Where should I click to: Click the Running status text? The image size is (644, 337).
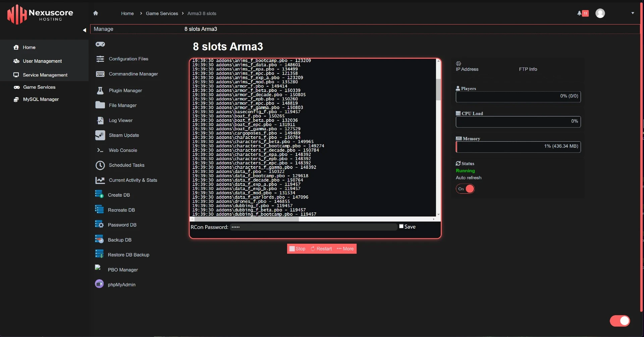[465, 171]
